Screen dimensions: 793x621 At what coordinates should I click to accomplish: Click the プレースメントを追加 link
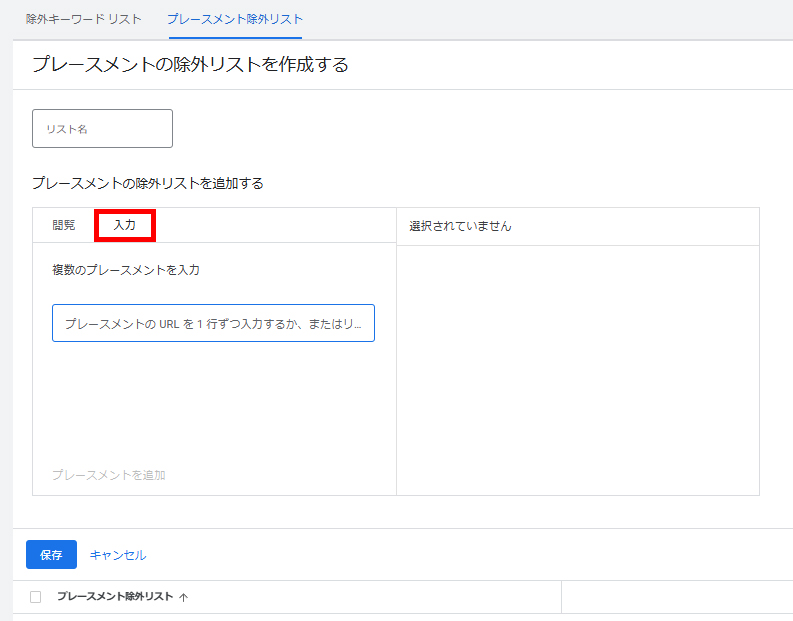109,475
